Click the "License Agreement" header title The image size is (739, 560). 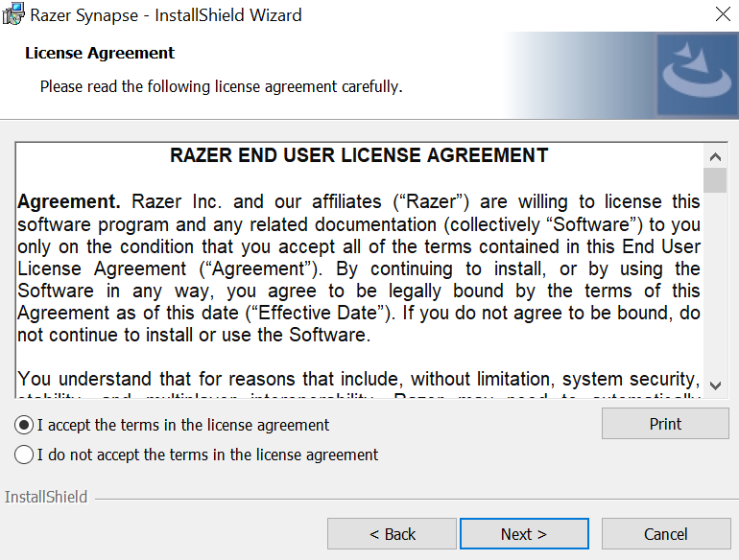(x=100, y=53)
